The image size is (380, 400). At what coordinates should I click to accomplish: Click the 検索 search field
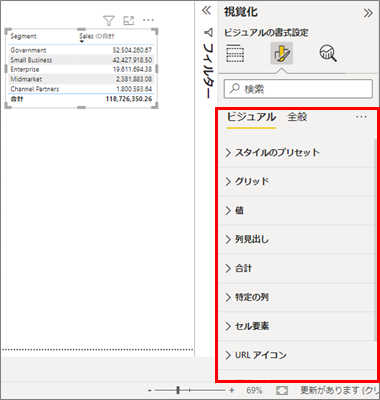(298, 89)
